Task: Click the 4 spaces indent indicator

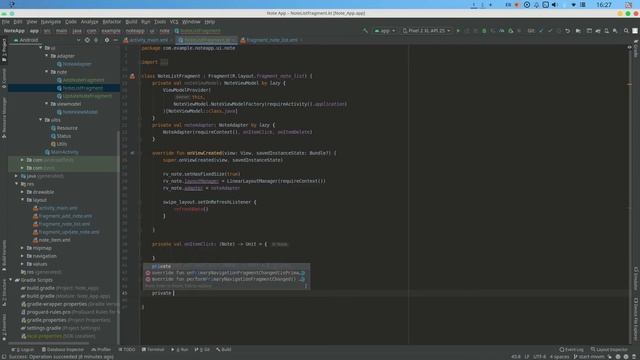Action: (x=559, y=357)
